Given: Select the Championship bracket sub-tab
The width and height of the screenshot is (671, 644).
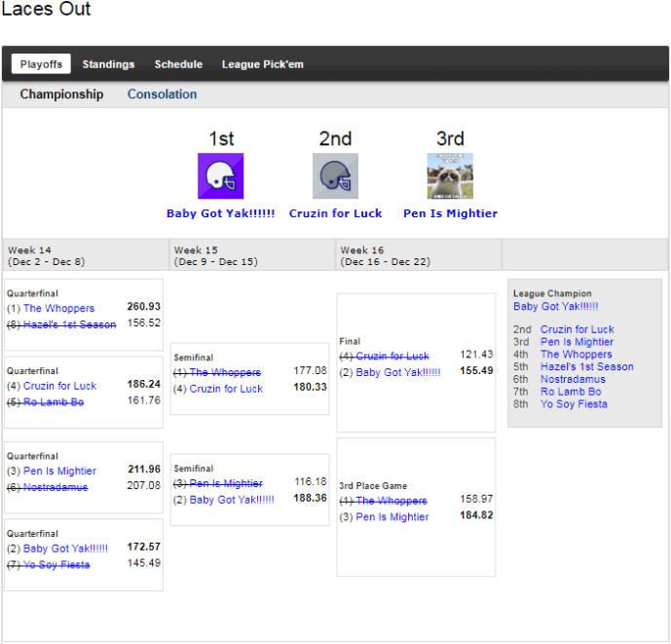Looking at the screenshot, I should tap(61, 95).
